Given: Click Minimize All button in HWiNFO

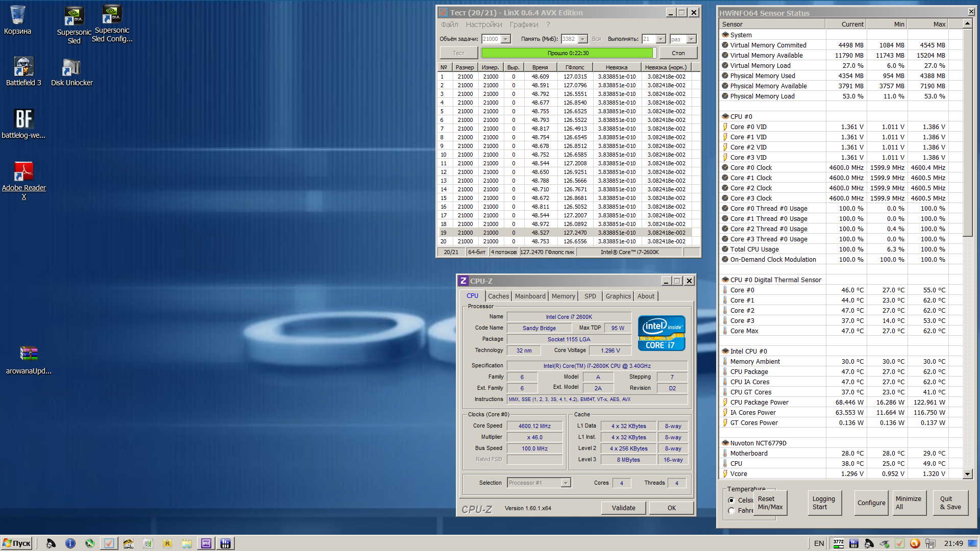Looking at the screenshot, I should [x=910, y=503].
